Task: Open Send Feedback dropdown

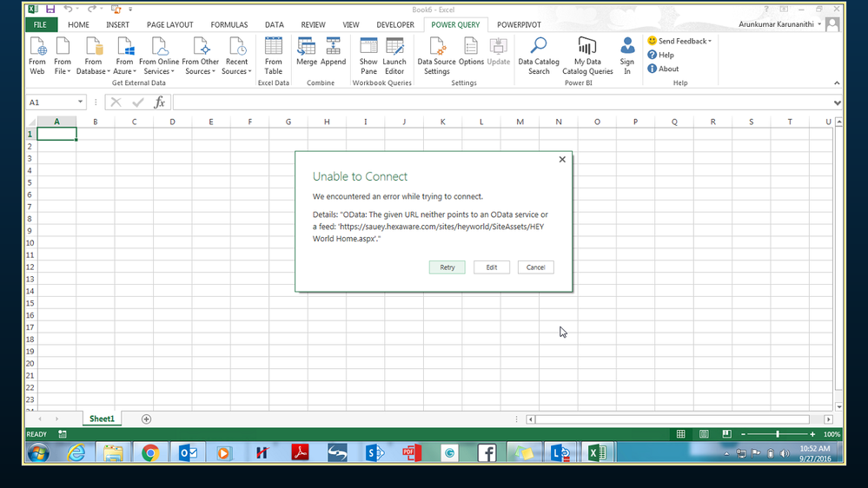Action: [x=679, y=41]
